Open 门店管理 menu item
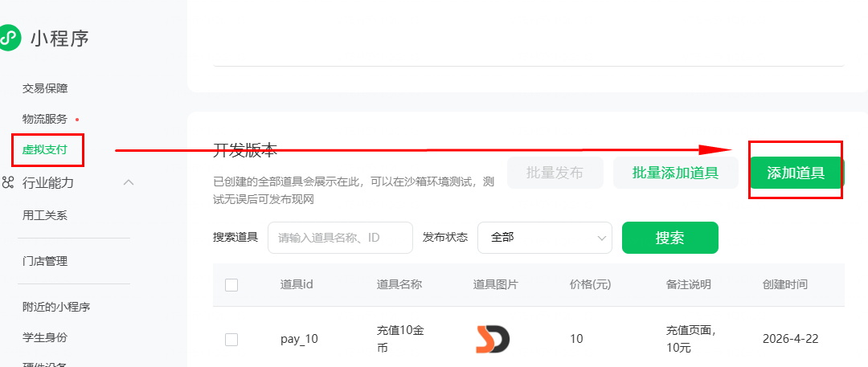 (x=45, y=261)
